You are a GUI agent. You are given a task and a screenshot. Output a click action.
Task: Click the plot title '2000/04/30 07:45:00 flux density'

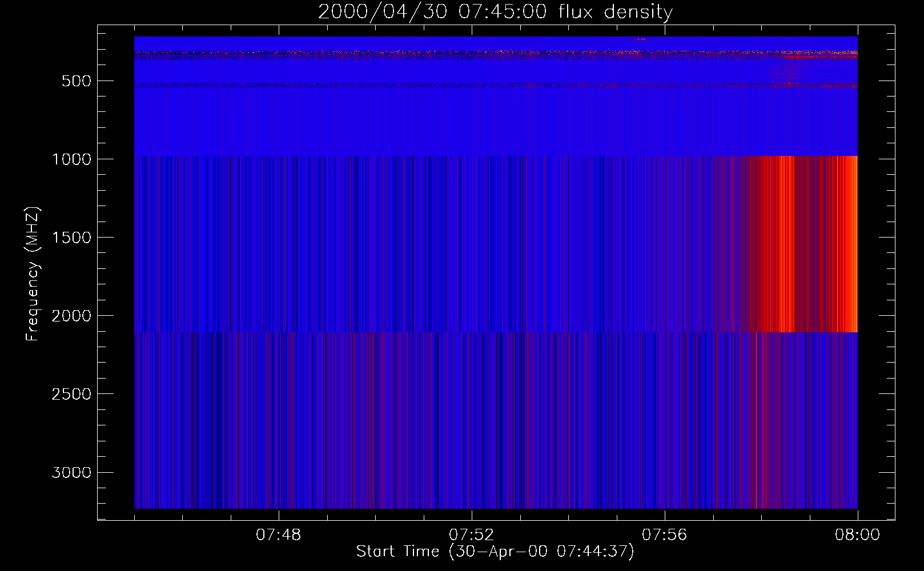tap(495, 12)
